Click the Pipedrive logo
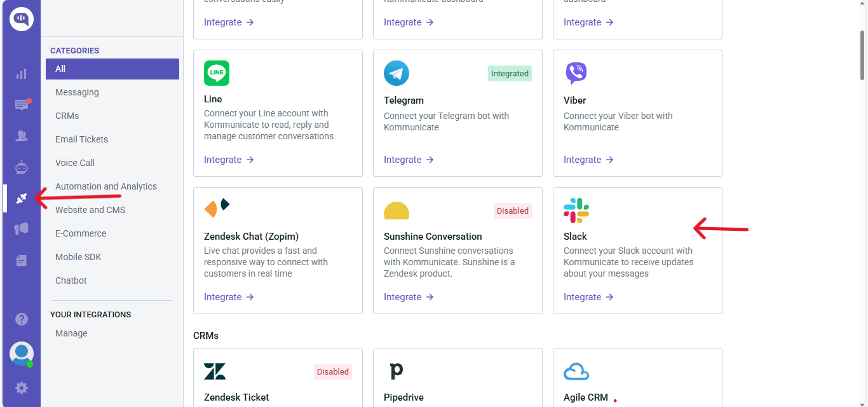The image size is (868, 407). [x=396, y=371]
